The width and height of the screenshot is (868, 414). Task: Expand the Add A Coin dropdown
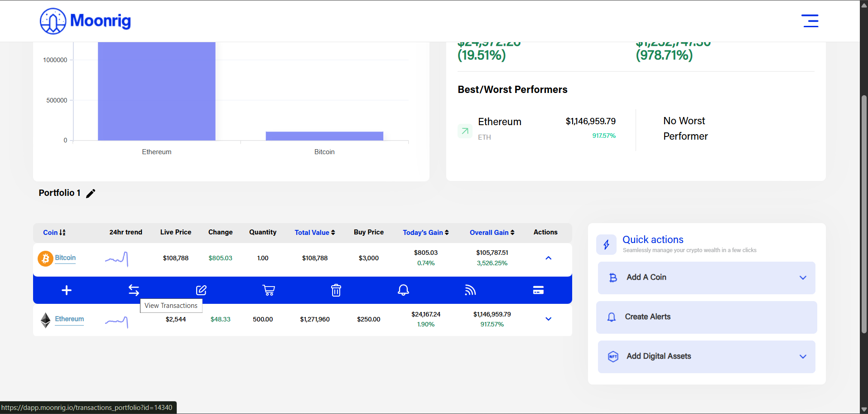coord(803,278)
